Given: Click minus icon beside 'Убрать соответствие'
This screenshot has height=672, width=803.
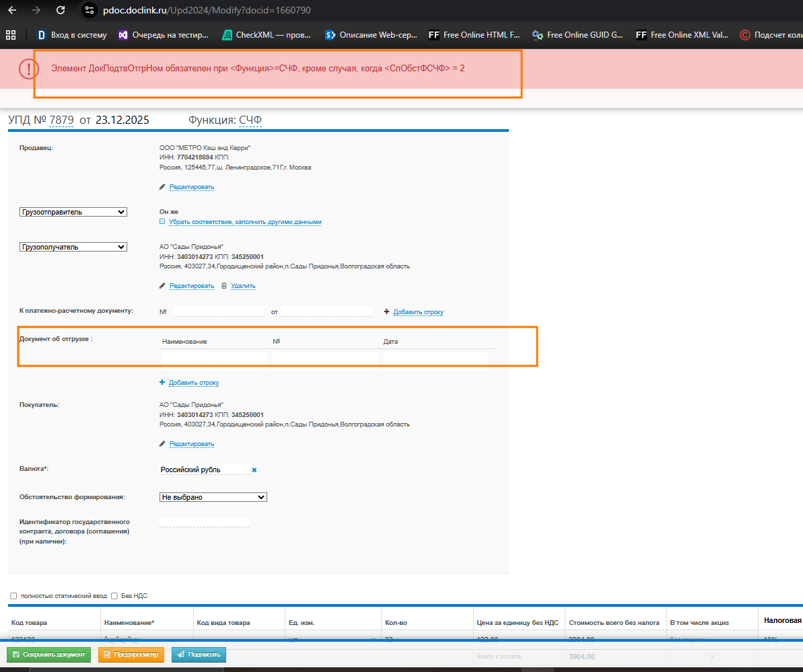Looking at the screenshot, I should (162, 221).
